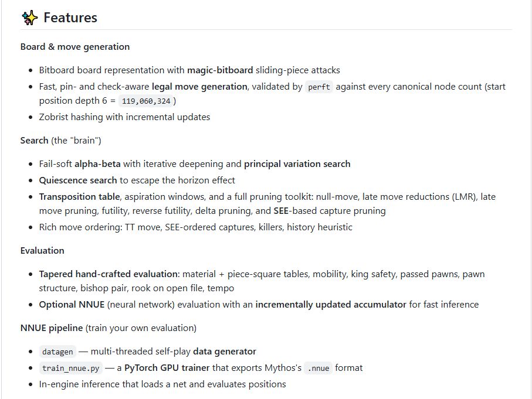Viewport: 532px width, 399px height.
Task: Click the Tapered hand-crafted evaluation text
Action: (109, 274)
